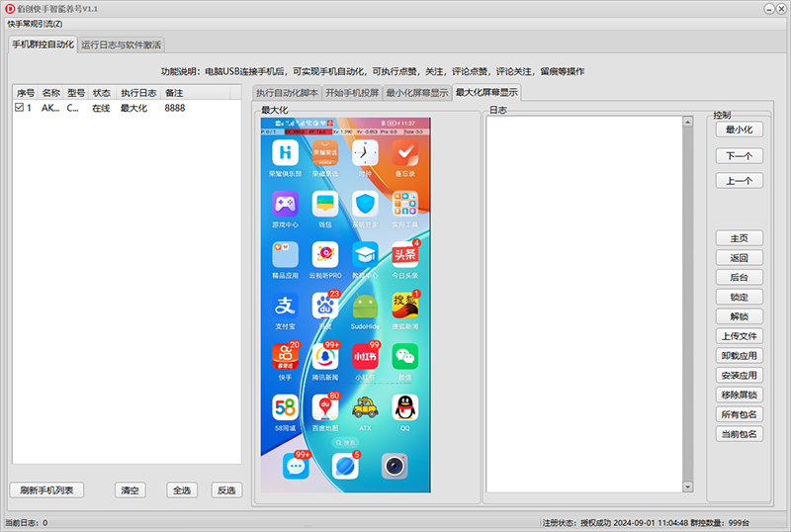The width and height of the screenshot is (791, 532).
Task: Click the 刷新手机列表 button
Action: [46, 490]
